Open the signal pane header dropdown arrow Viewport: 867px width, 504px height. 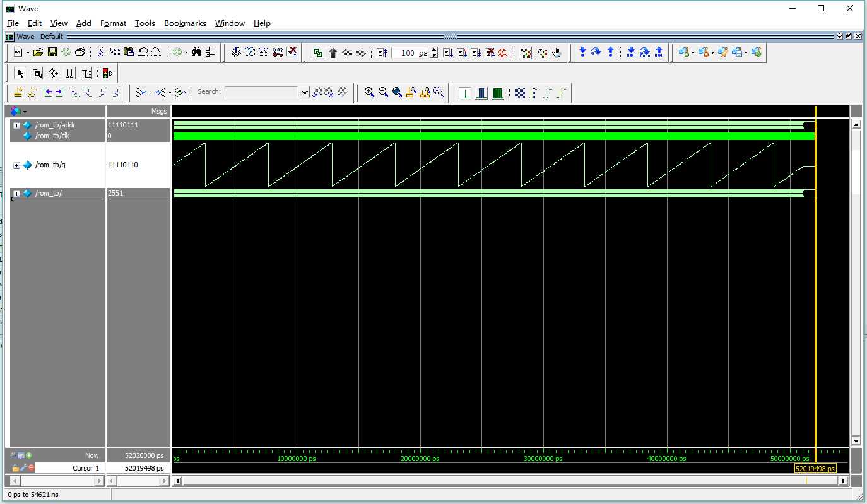click(x=25, y=112)
